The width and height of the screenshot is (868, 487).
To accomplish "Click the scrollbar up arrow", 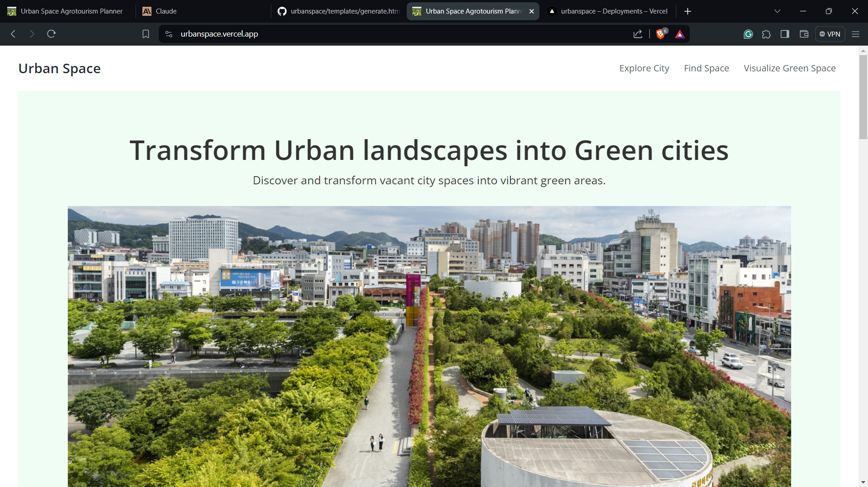I will (863, 51).
